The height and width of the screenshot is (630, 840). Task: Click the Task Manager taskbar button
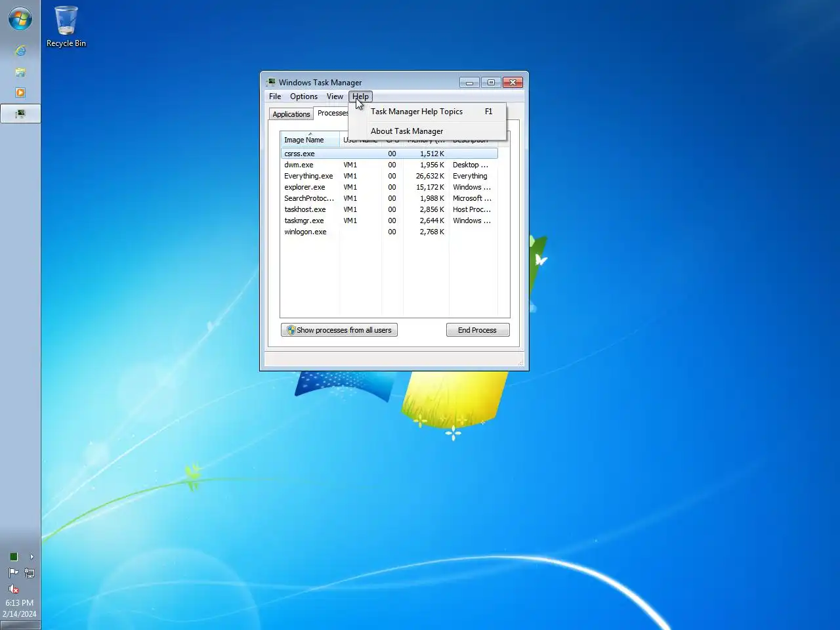(x=20, y=114)
